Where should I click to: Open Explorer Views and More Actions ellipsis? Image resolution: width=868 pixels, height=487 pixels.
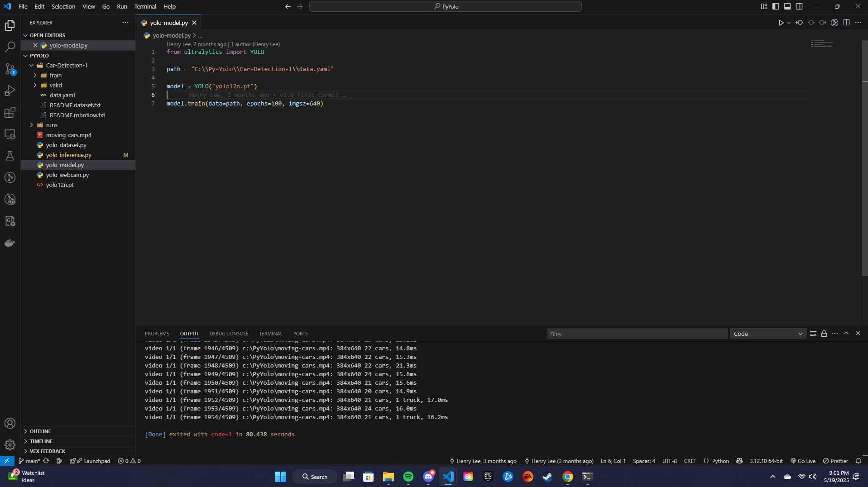(x=125, y=23)
